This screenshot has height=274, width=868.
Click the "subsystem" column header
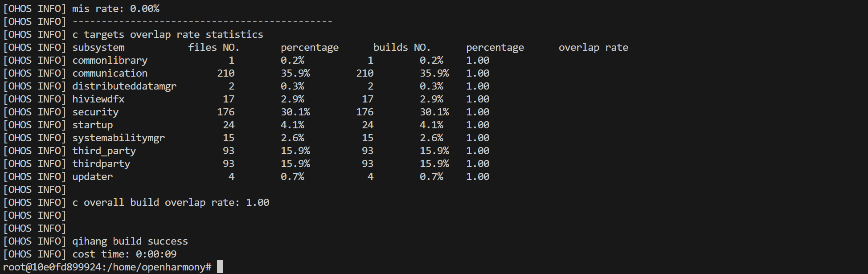coord(98,47)
